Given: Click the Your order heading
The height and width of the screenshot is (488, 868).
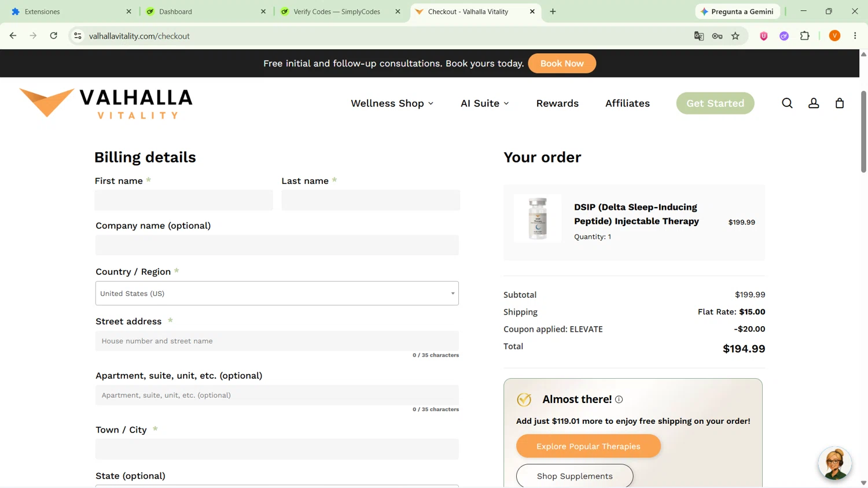Looking at the screenshot, I should 542,157.
